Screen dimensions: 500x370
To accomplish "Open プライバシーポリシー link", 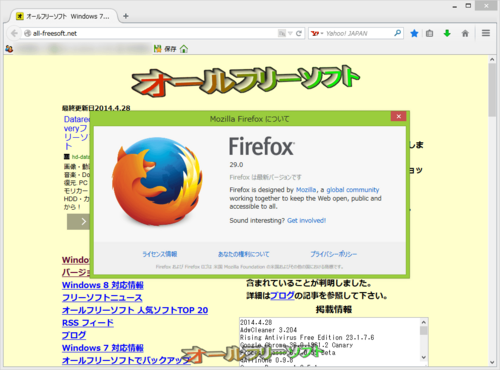I will click(333, 254).
